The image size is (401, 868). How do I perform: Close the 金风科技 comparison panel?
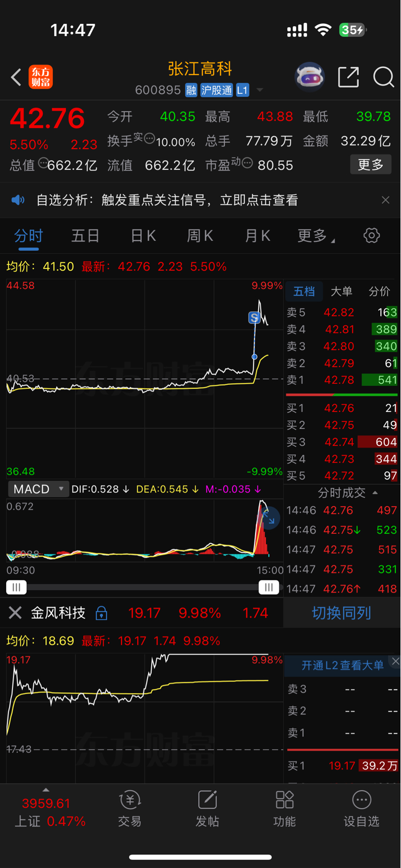(x=15, y=613)
